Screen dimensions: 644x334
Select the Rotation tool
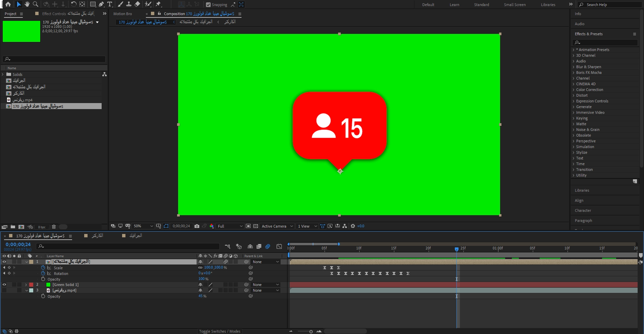pos(73,4)
